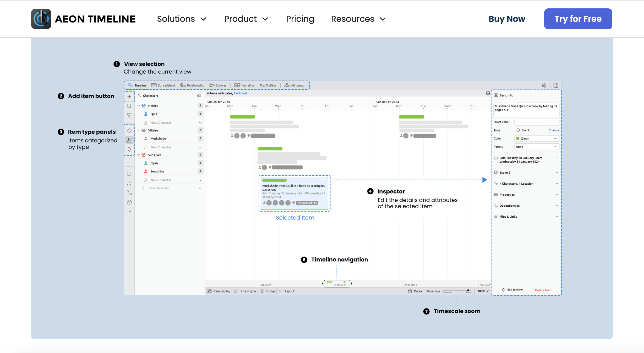Switch to the Subway view tab

[x=218, y=85]
